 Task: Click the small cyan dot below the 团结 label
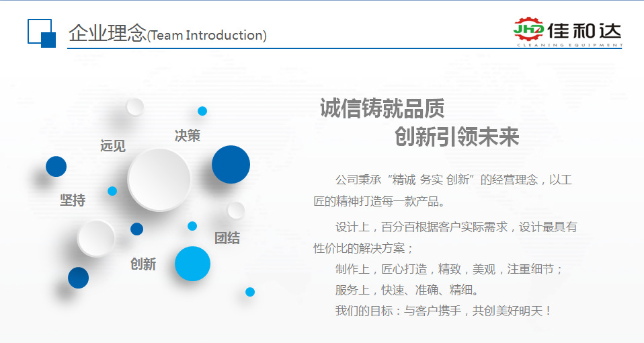pos(250,292)
